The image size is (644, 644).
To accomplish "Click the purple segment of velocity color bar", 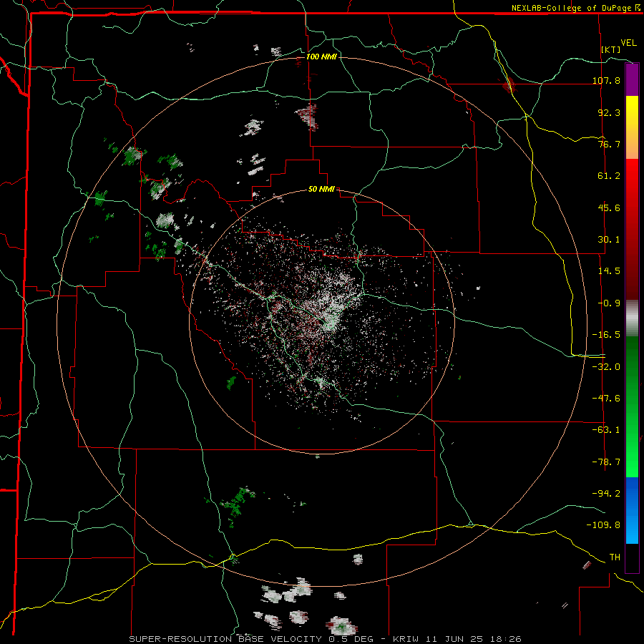I will click(x=632, y=79).
